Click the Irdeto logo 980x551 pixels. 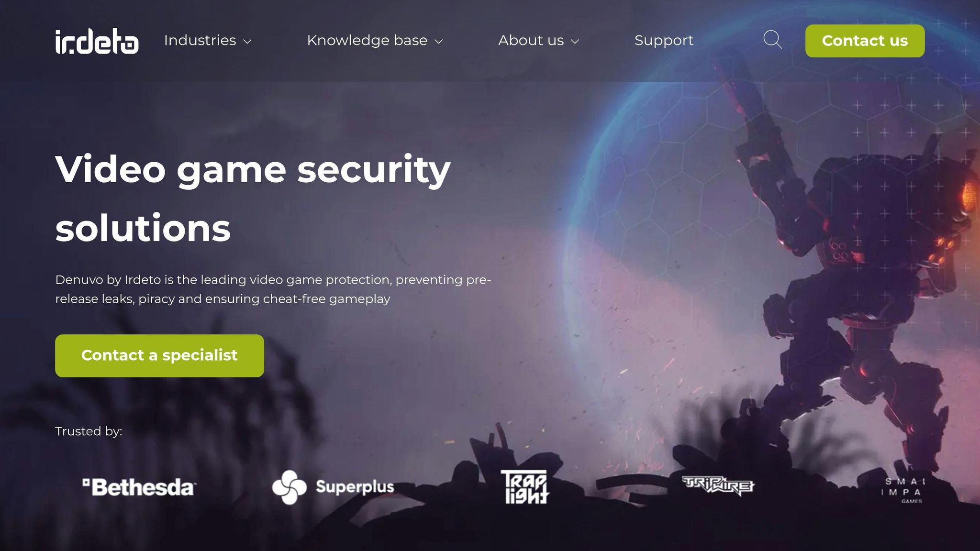(97, 41)
